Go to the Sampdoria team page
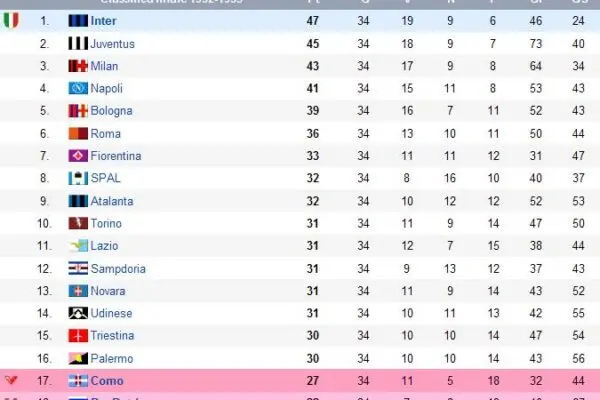The height and width of the screenshot is (400, 600). pos(118,268)
